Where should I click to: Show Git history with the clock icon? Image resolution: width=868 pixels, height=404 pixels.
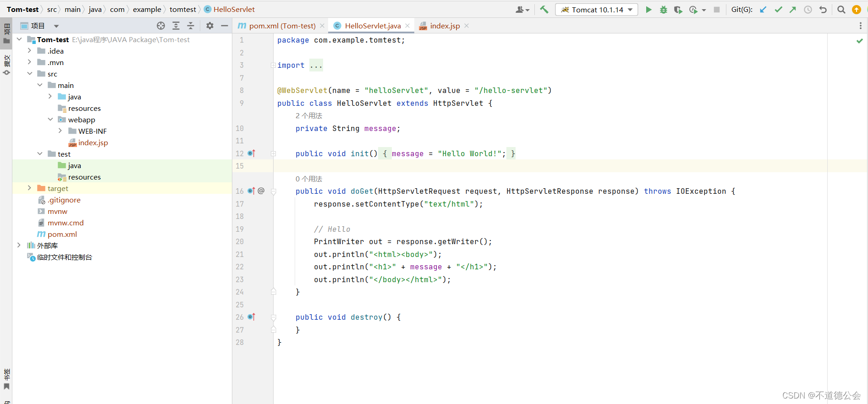[x=808, y=10]
